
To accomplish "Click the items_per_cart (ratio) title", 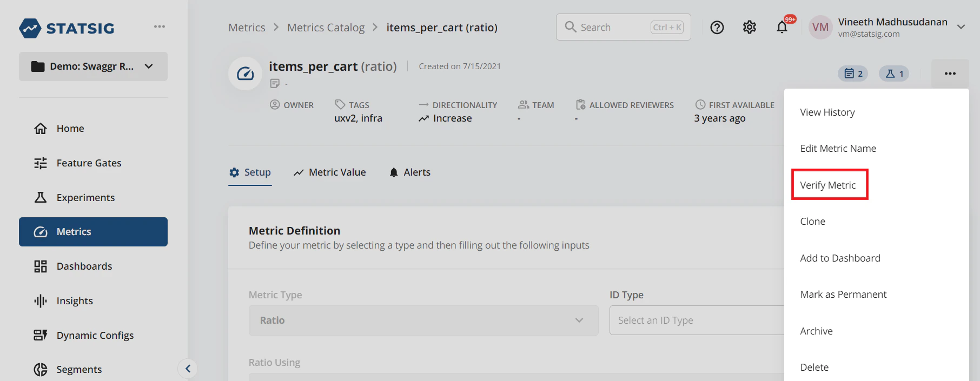I will click(333, 66).
